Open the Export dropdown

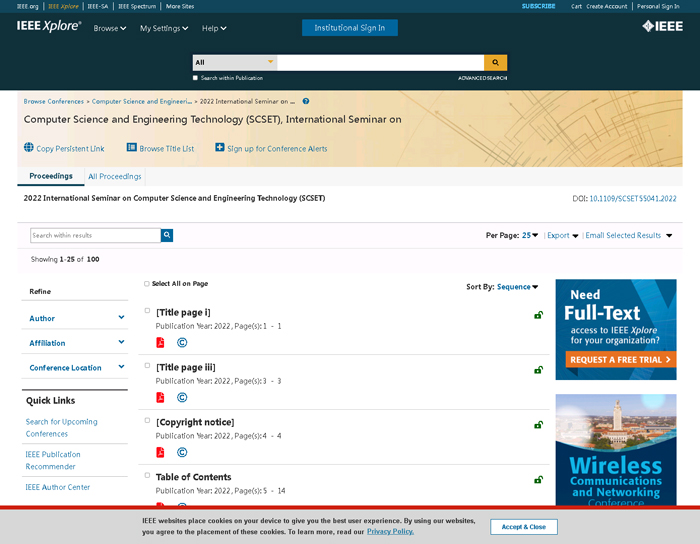563,235
